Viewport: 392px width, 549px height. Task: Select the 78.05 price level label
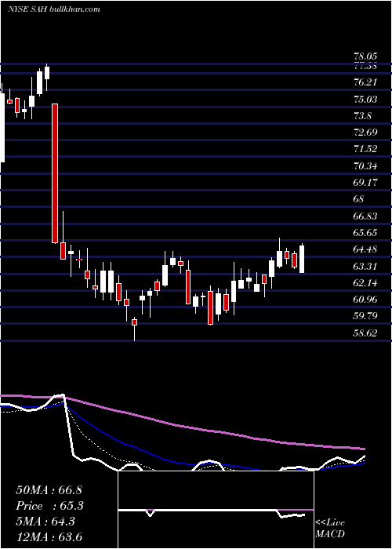point(365,56)
